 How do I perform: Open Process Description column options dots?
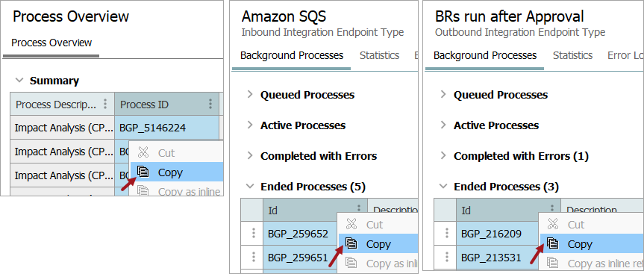pos(105,104)
